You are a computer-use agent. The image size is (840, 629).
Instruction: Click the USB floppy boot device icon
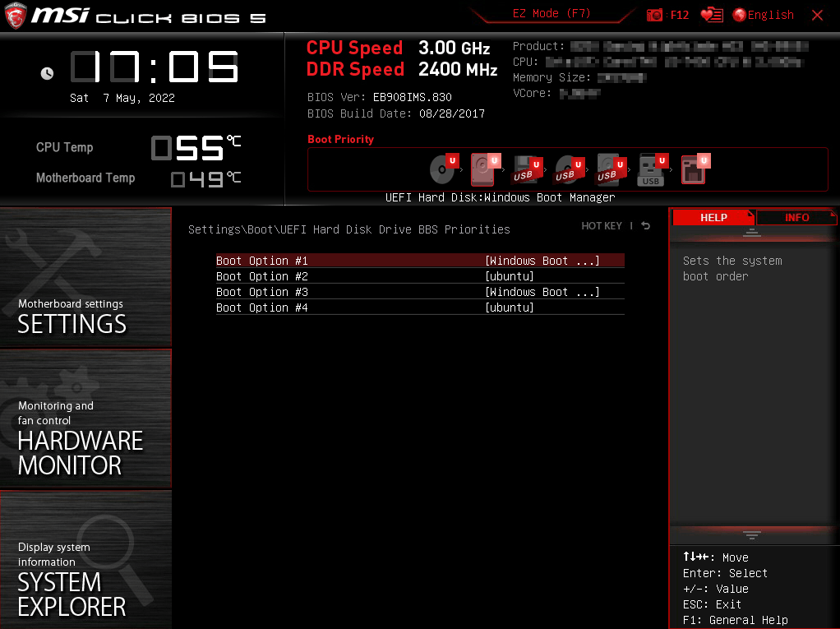coord(528,170)
